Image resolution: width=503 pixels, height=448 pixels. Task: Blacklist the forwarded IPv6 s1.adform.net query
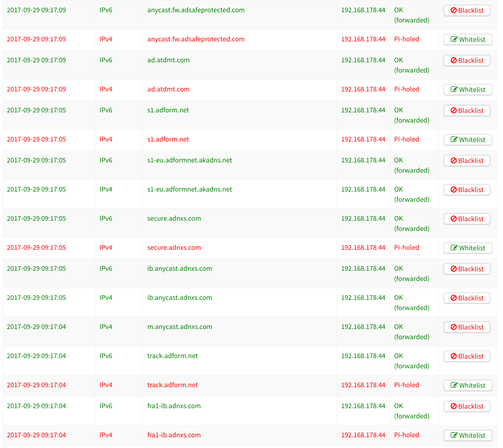coord(467,111)
